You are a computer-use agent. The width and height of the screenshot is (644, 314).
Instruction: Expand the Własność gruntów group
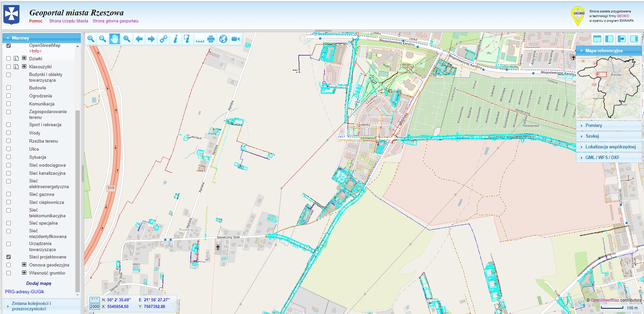click(x=24, y=272)
